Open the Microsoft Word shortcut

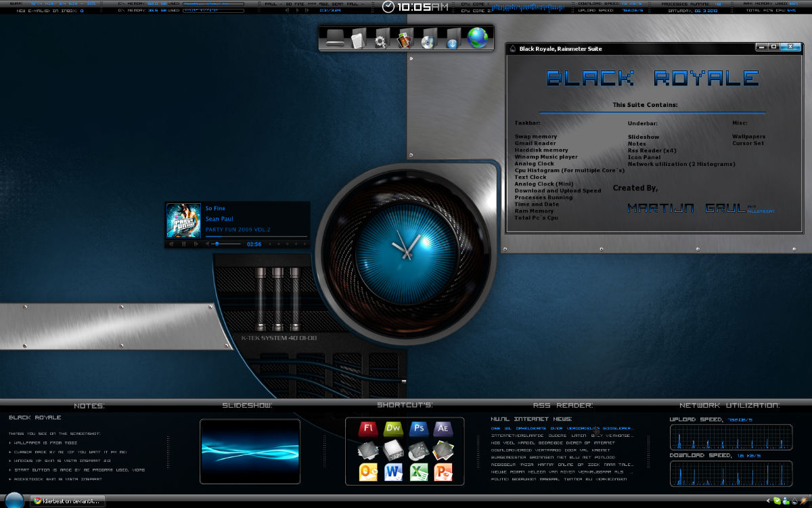pyautogui.click(x=393, y=472)
